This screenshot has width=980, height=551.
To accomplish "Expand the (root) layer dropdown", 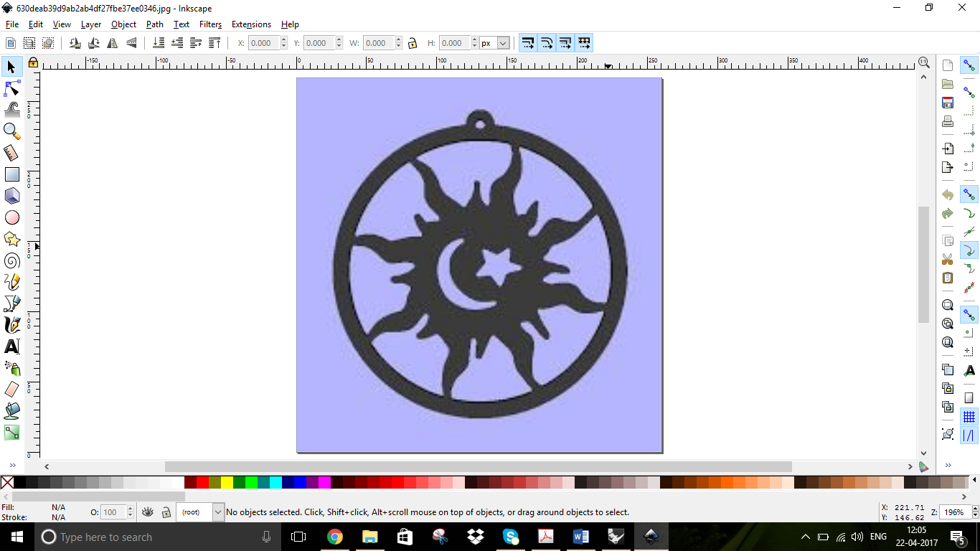I will (x=218, y=512).
